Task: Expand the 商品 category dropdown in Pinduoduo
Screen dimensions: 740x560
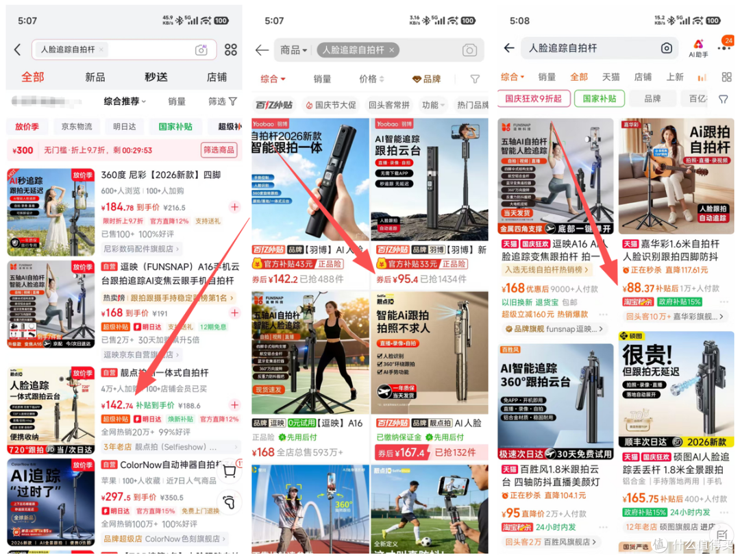Action: tap(294, 50)
